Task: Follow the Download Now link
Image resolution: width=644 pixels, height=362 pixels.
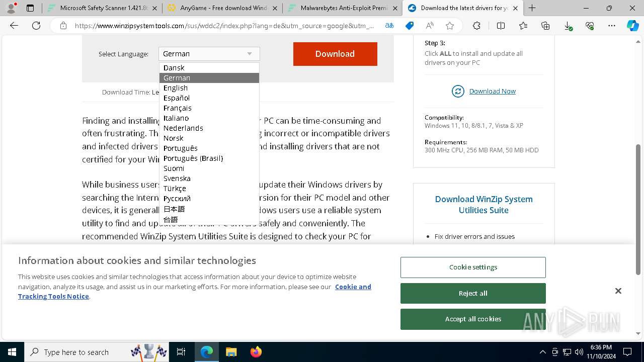Action: pyautogui.click(x=492, y=91)
